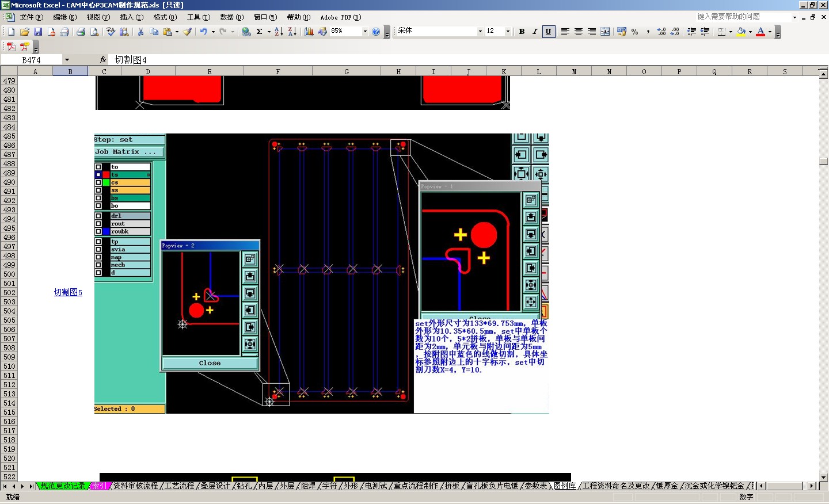Toggle align left

click(565, 32)
